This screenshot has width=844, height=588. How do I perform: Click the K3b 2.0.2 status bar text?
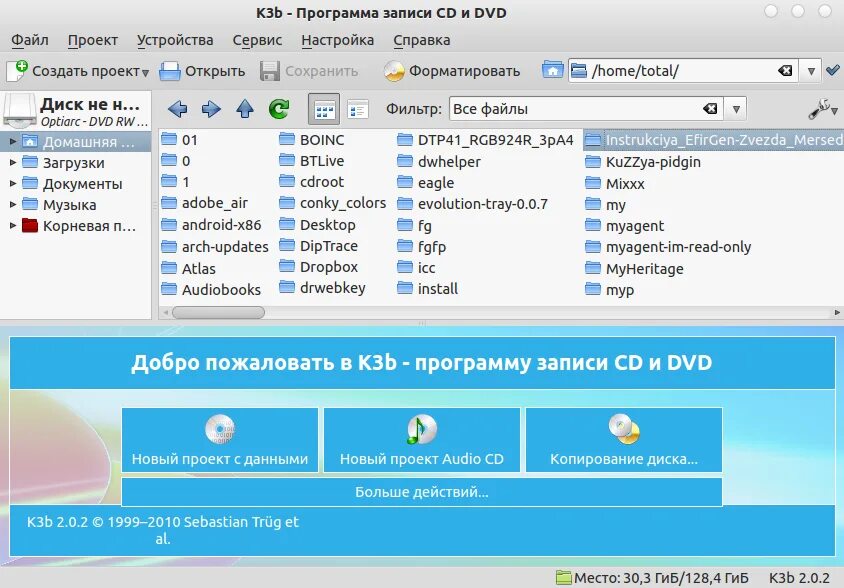[799, 578]
